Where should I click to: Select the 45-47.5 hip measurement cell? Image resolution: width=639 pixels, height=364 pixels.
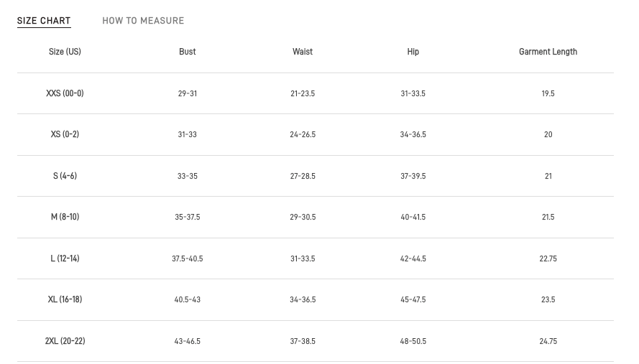click(x=413, y=299)
